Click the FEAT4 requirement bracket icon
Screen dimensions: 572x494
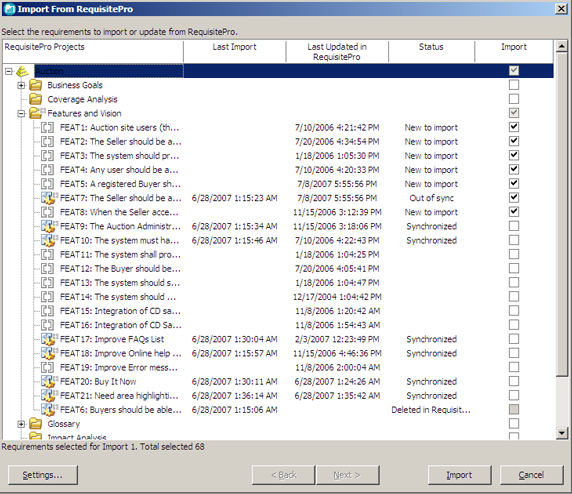click(x=47, y=170)
